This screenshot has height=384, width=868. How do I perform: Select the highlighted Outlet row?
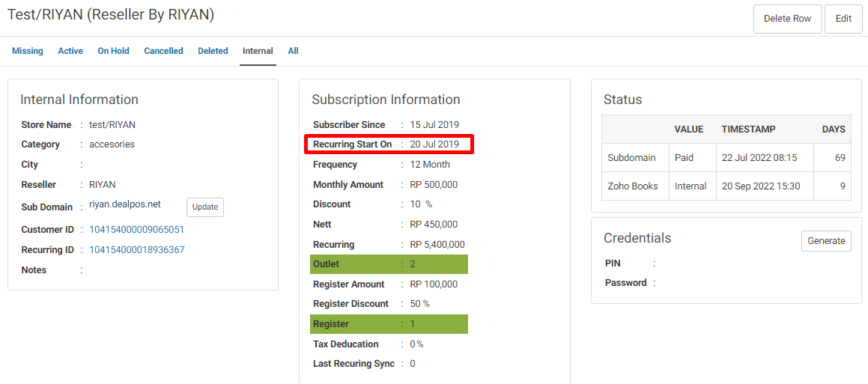pos(389,264)
